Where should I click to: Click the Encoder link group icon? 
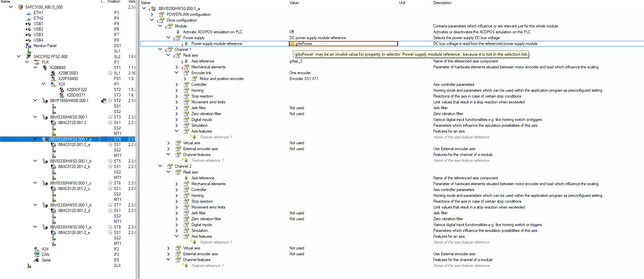[186, 73]
